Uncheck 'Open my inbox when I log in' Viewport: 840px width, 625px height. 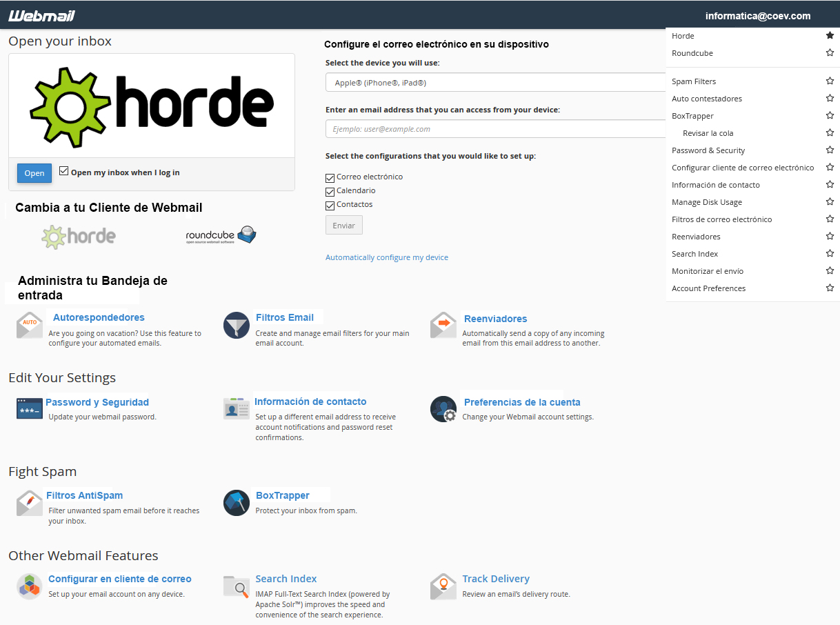(64, 171)
